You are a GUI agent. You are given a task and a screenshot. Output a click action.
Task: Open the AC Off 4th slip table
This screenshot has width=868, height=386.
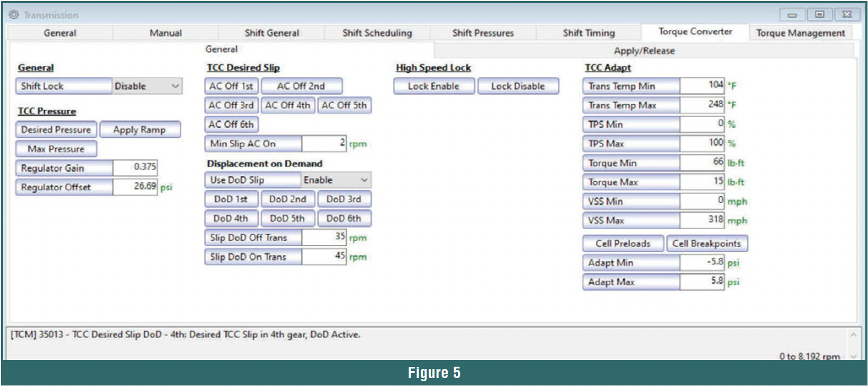[287, 105]
